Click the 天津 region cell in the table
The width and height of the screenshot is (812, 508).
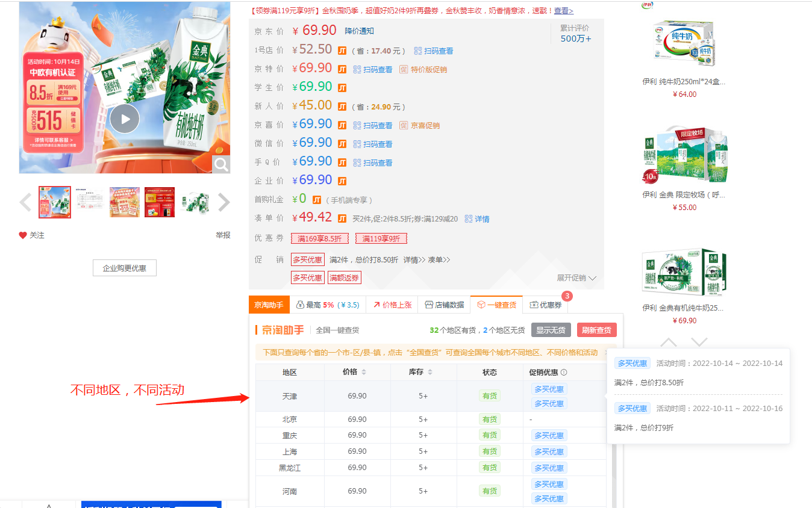pyautogui.click(x=290, y=397)
